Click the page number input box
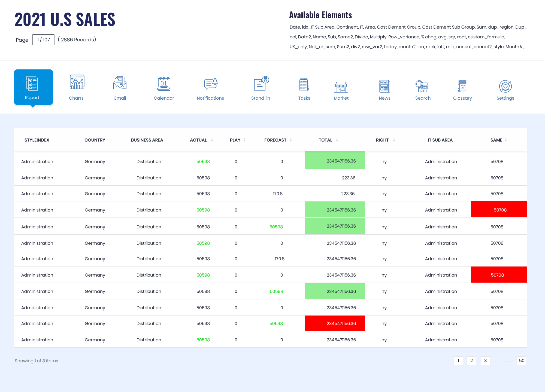The image size is (545, 392). tap(43, 40)
